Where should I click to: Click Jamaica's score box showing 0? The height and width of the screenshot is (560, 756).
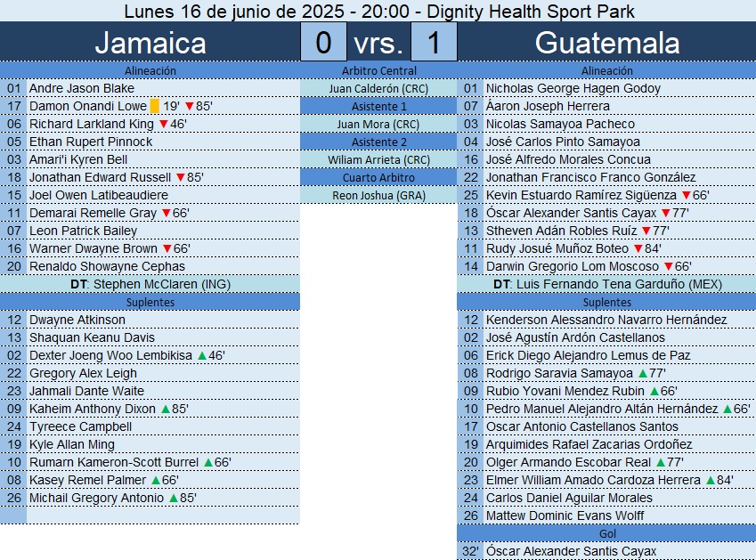(323, 43)
